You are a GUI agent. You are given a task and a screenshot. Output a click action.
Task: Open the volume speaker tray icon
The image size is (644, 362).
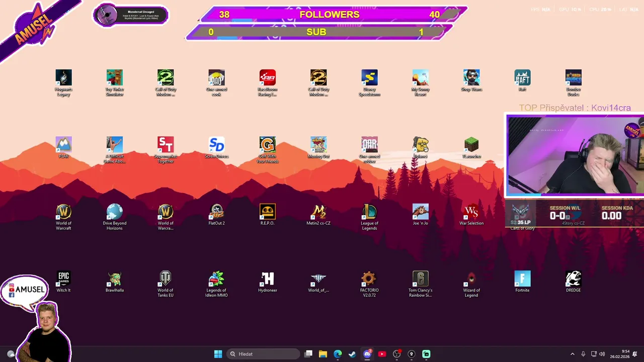tap(602, 354)
